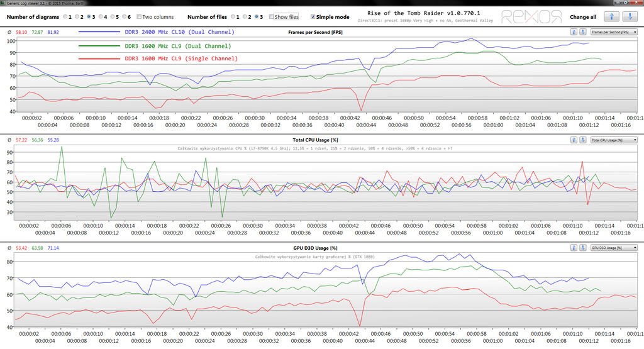
Task: Click the Rise of the Tomb Raider title text
Action: coord(423,13)
